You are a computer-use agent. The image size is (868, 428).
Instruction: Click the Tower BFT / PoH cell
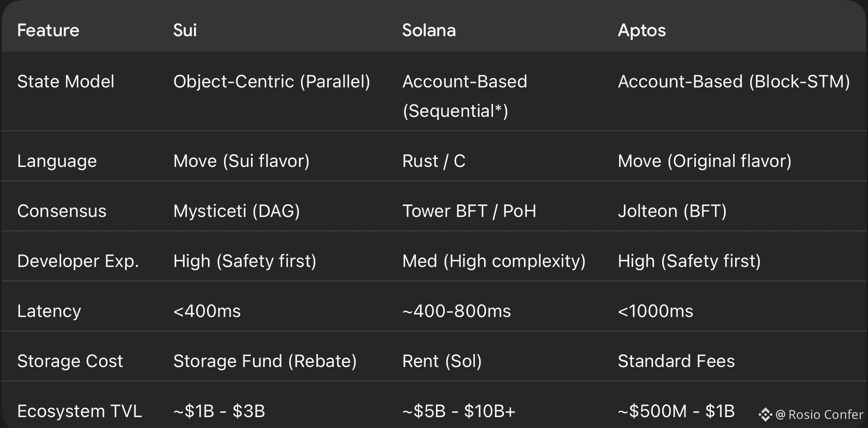pos(469,211)
